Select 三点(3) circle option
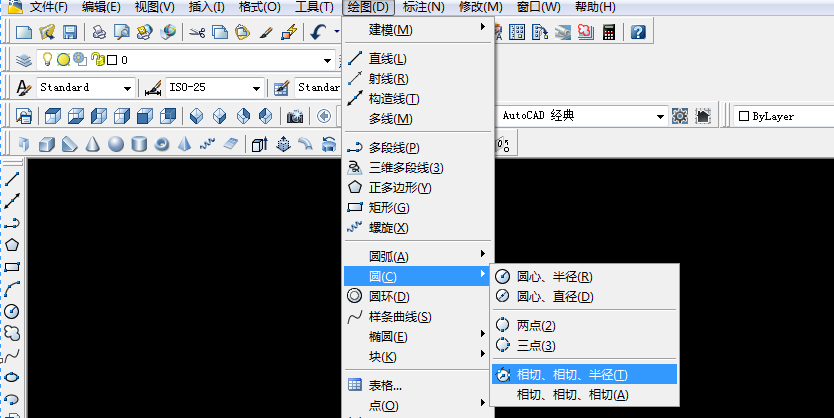834x418 pixels. (585, 345)
